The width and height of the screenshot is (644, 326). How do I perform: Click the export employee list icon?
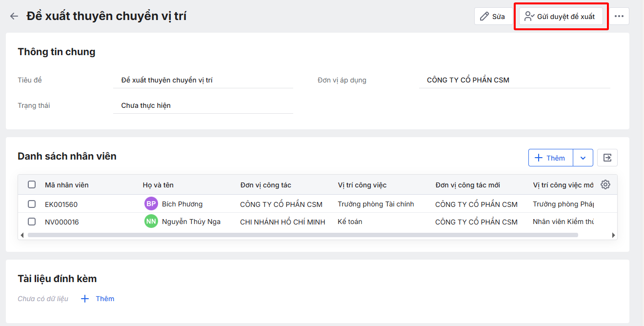pos(607,158)
